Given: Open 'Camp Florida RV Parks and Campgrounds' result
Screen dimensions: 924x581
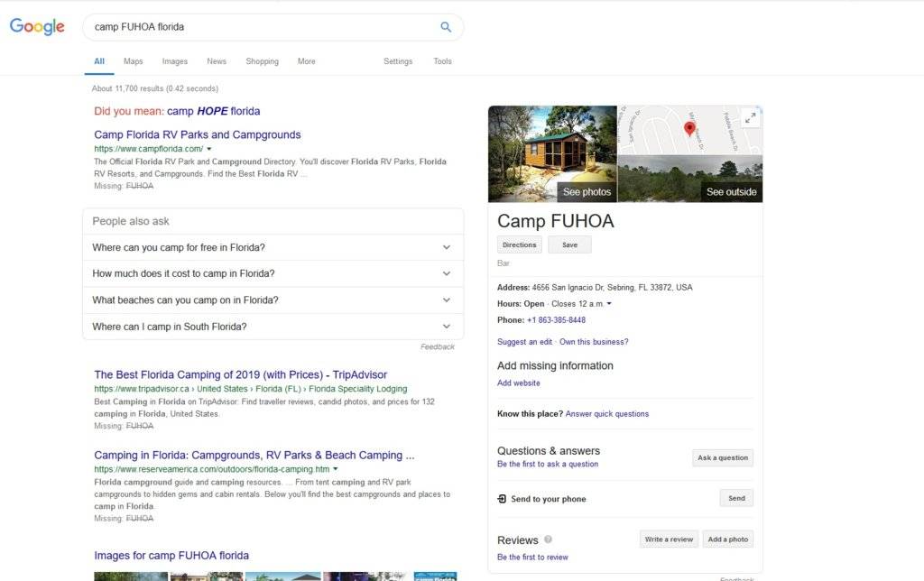Looking at the screenshot, I should [197, 134].
